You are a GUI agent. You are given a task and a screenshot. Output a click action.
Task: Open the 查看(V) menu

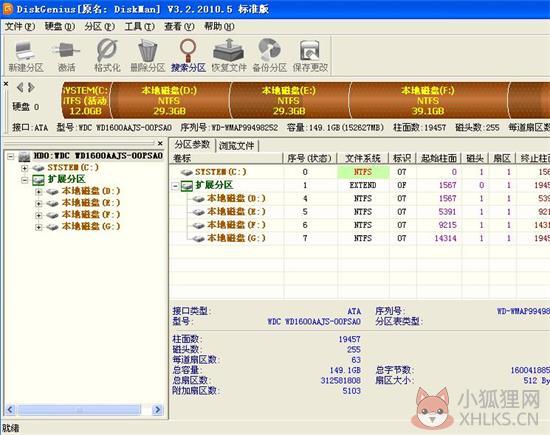click(x=179, y=26)
